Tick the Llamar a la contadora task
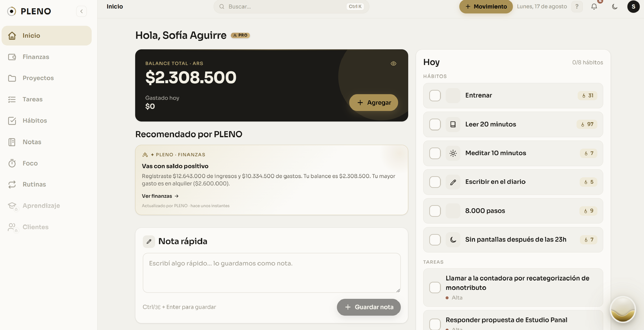644x330 pixels. (435, 287)
